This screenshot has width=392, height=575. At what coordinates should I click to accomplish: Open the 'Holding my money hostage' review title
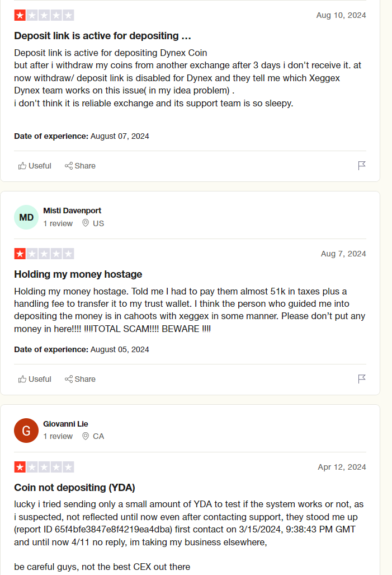(78, 274)
